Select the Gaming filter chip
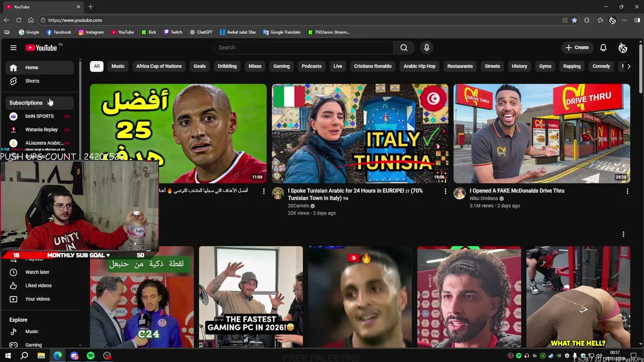 [x=281, y=66]
